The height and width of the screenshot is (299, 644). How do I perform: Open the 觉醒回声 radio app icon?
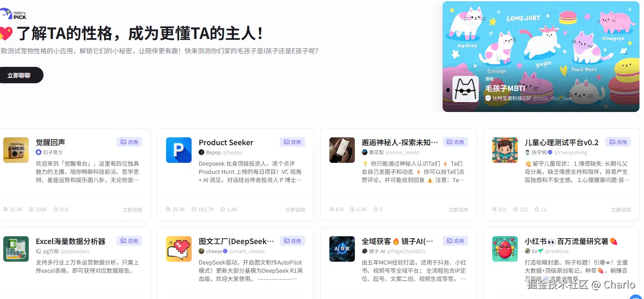pos(16,150)
